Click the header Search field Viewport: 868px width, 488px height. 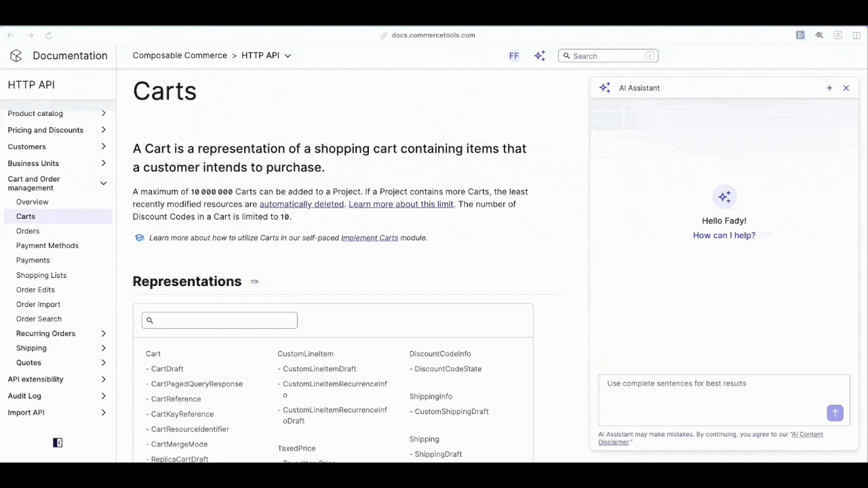(608, 56)
